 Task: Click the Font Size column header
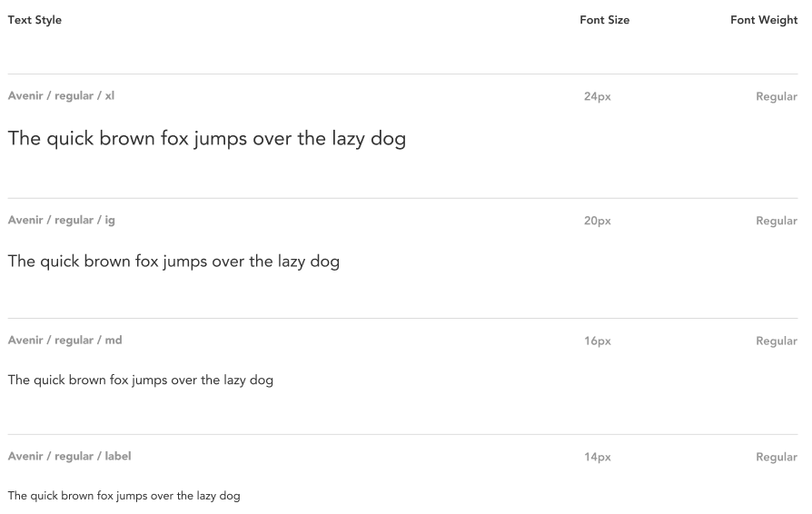pyautogui.click(x=604, y=20)
